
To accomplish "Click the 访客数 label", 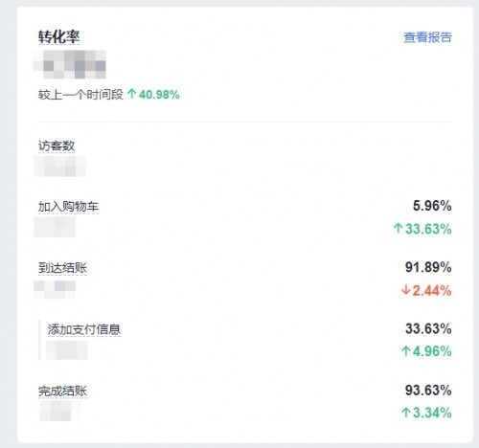I will pyautogui.click(x=57, y=146).
